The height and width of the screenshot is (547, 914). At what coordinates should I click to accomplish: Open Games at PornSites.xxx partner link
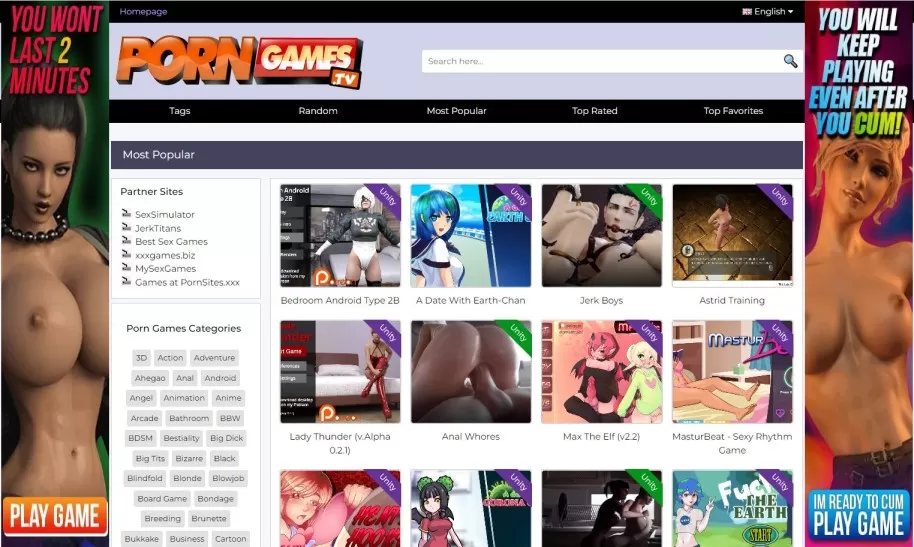187,282
